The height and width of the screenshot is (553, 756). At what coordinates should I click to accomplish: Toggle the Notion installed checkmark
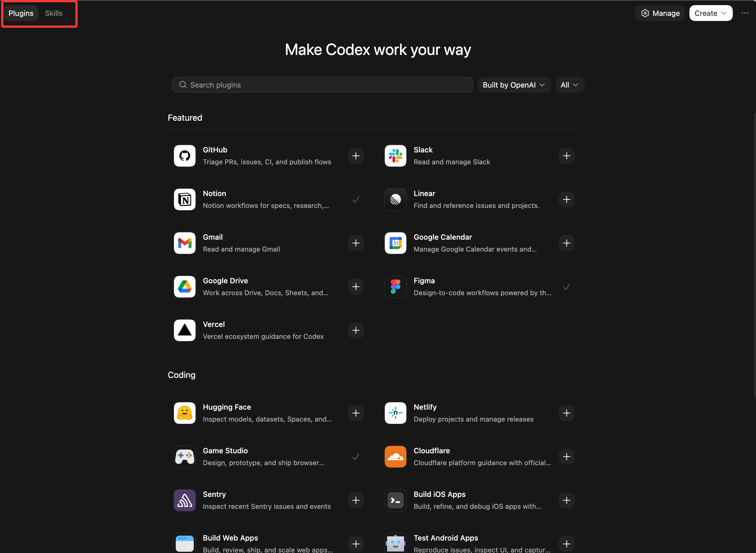coord(356,199)
